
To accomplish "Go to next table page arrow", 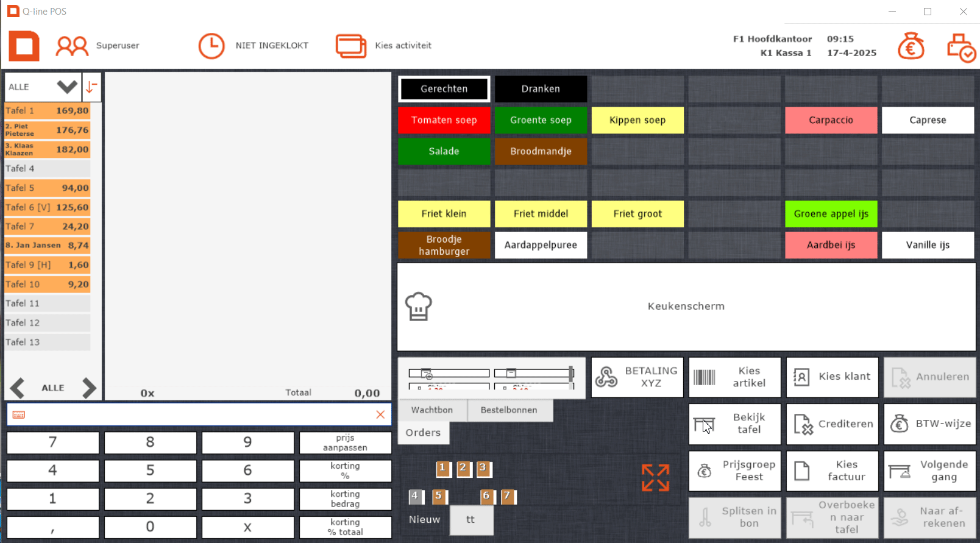I will click(x=89, y=388).
